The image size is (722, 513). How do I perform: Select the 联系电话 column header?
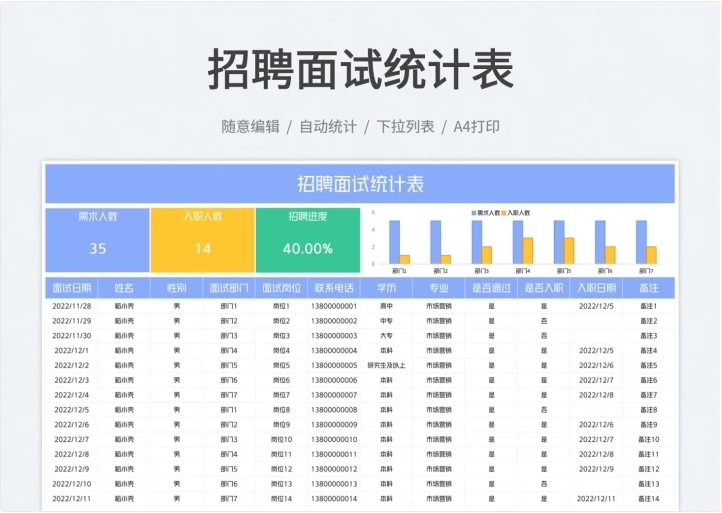pos(334,288)
